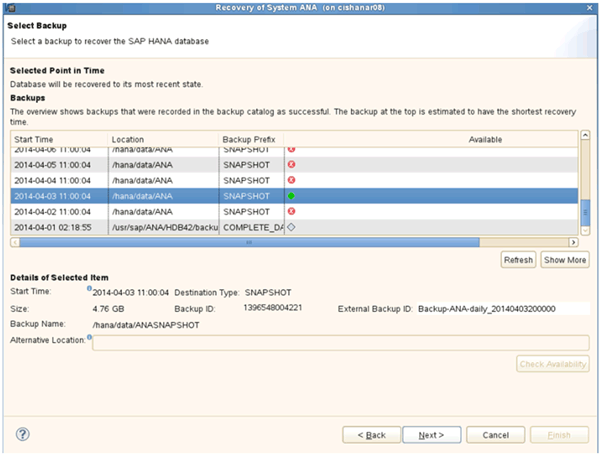Click info icon next to Start Time
The width and height of the screenshot is (600, 455).
[89, 290]
